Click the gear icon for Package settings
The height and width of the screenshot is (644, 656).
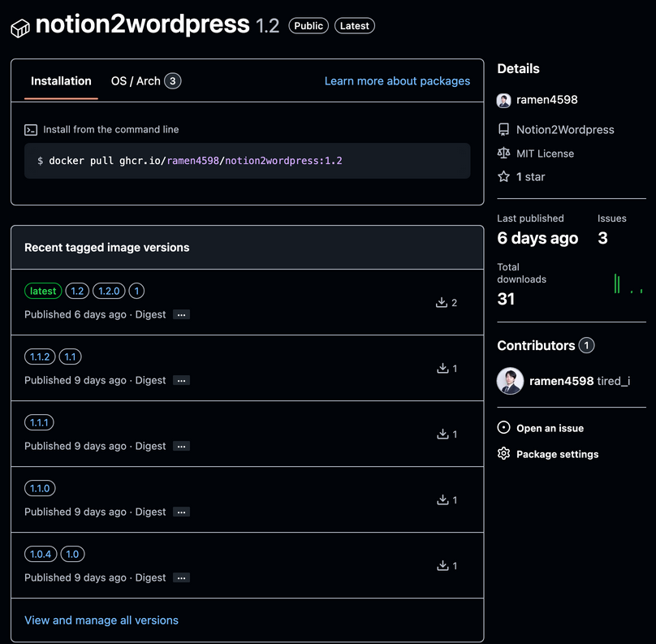pyautogui.click(x=503, y=454)
